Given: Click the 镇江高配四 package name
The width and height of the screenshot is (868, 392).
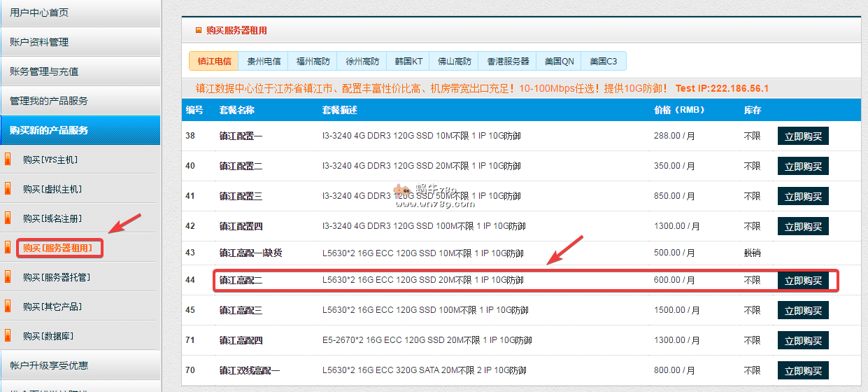Looking at the screenshot, I should tap(241, 340).
